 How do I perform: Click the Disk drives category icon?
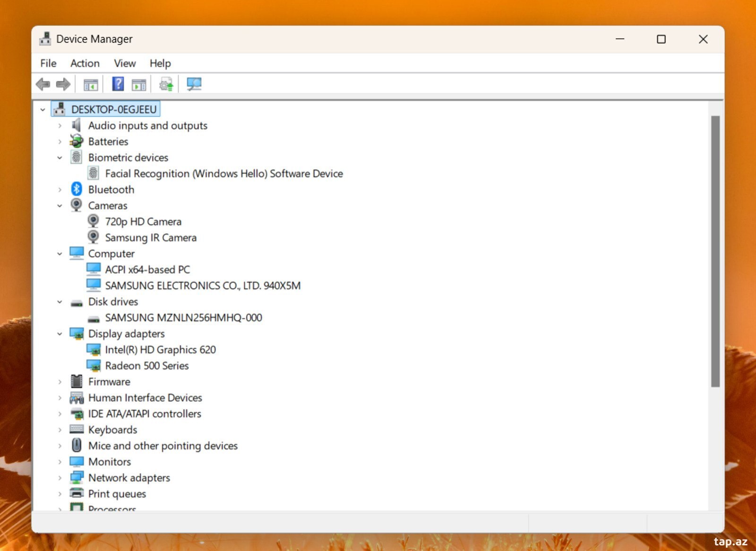pos(77,303)
